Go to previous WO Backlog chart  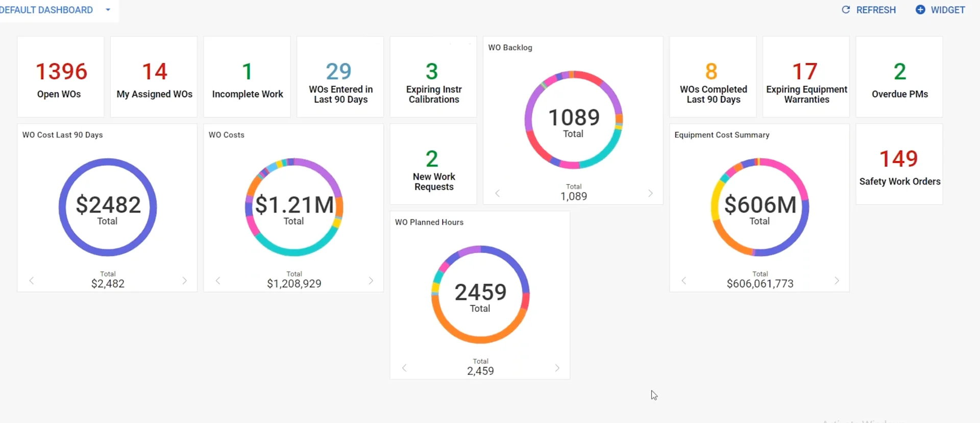pos(498,193)
